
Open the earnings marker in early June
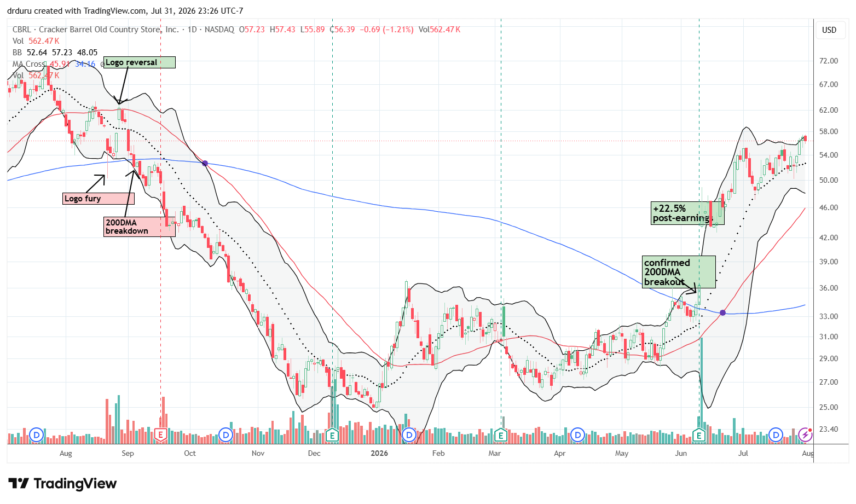click(699, 435)
